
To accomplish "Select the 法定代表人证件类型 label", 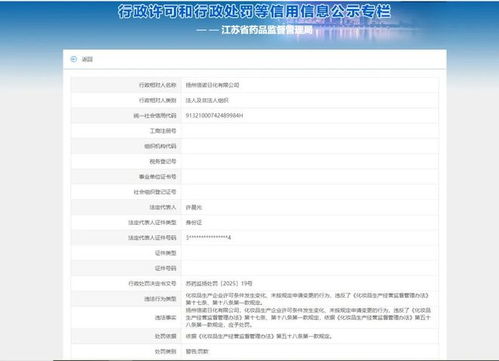I will [152, 223].
